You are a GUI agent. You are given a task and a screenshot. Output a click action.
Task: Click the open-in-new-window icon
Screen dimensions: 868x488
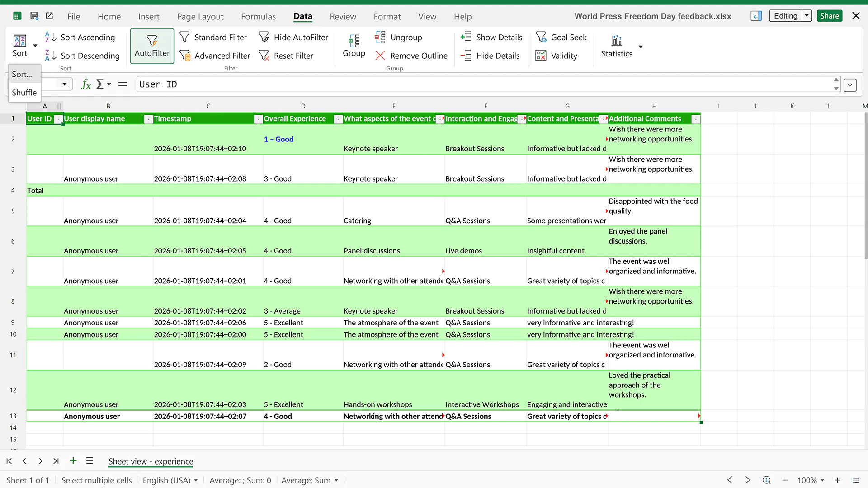point(50,16)
